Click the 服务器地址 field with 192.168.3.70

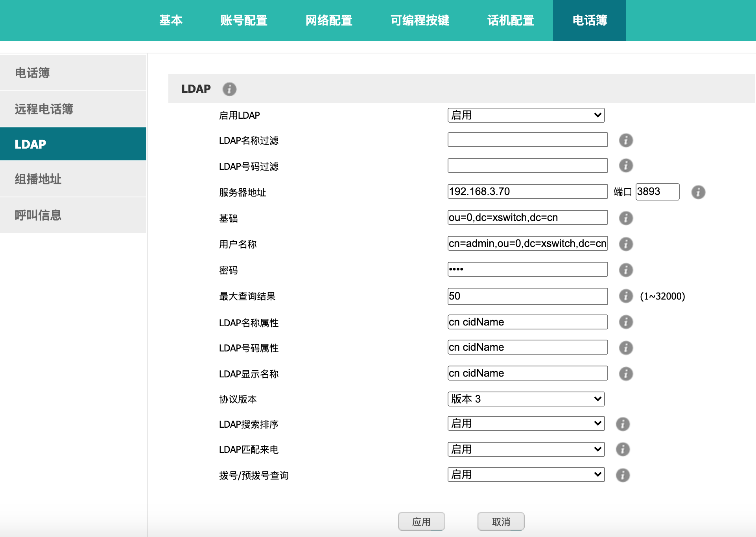527,191
